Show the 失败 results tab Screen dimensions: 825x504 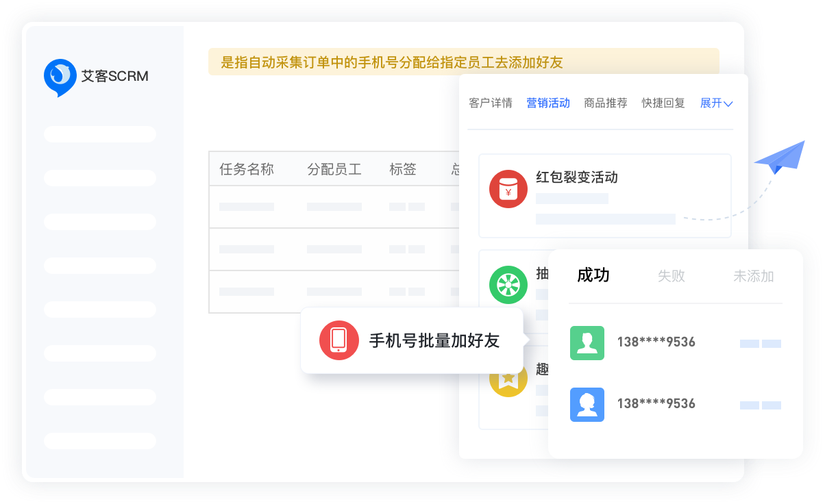coord(672,276)
